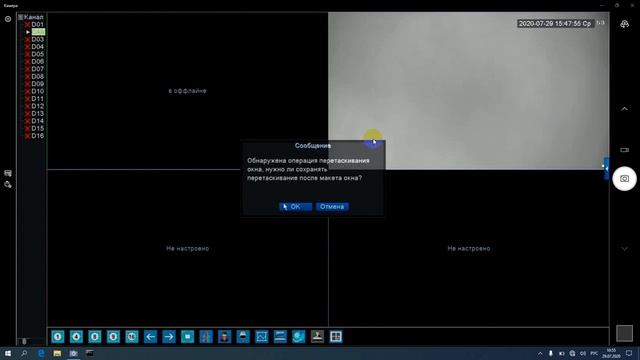The image size is (640, 360).
Task: Click the person face toolbar icon
Action: [224, 337]
